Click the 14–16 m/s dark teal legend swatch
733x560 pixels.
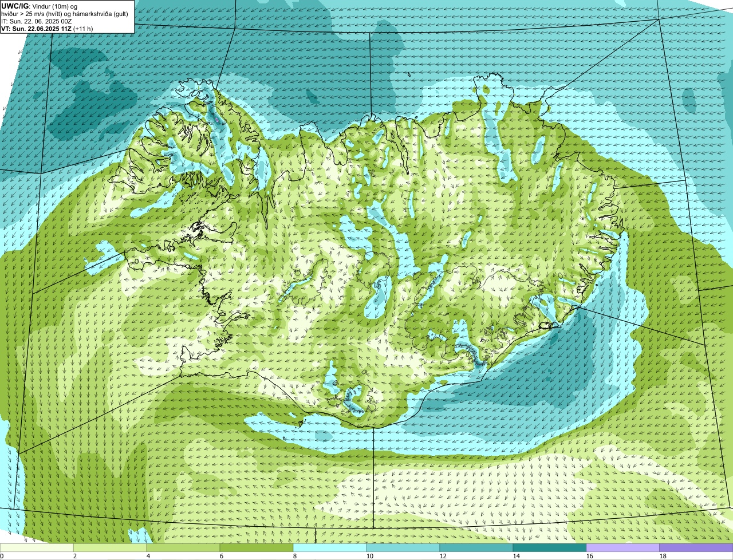click(550, 548)
